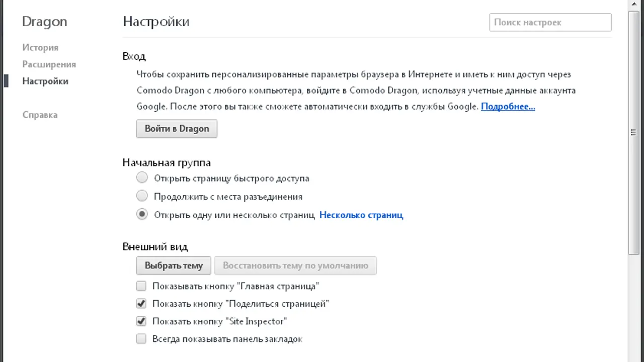
Task: Open Справка from the sidebar
Action: [40, 115]
